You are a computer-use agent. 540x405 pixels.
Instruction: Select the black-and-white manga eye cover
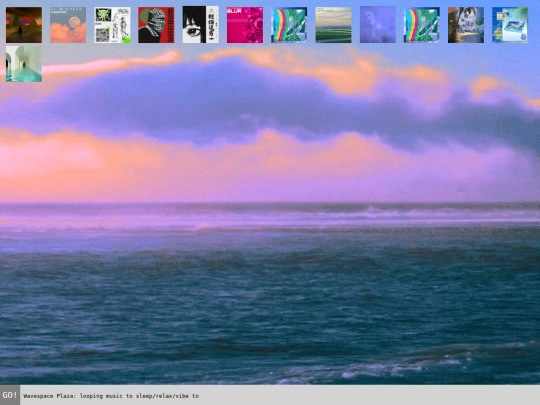pyautogui.click(x=200, y=25)
